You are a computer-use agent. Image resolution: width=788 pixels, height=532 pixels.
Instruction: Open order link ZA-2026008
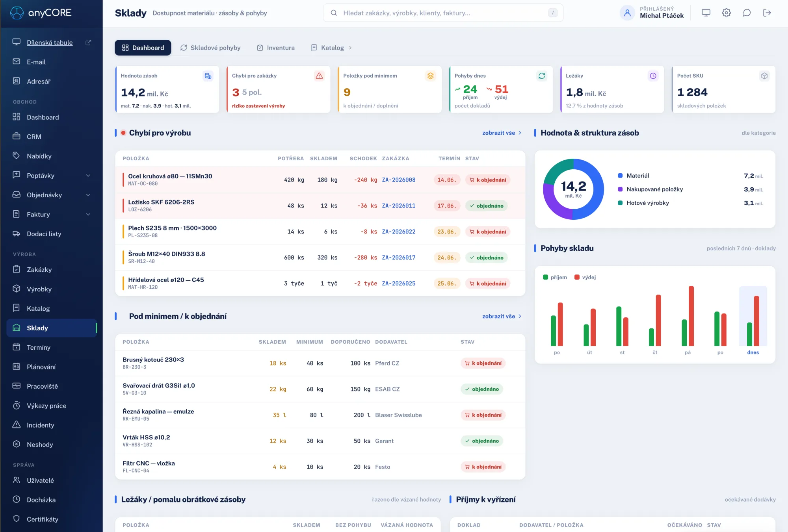point(398,180)
